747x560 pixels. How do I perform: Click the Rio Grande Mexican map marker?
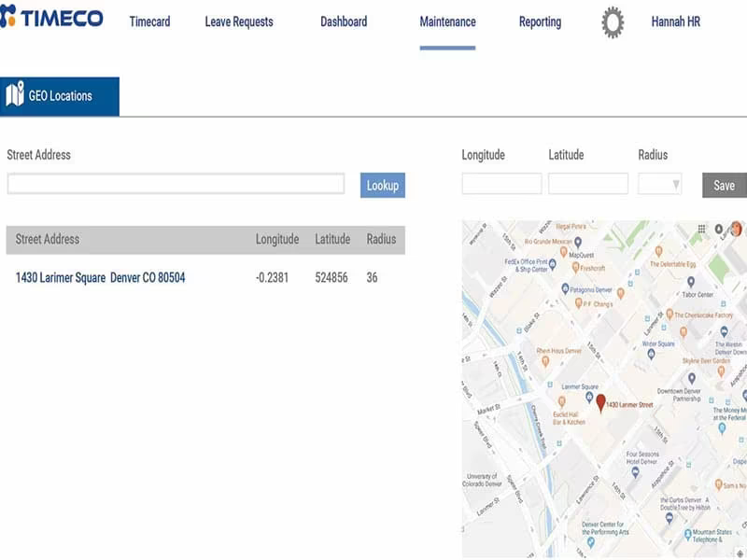(x=578, y=242)
